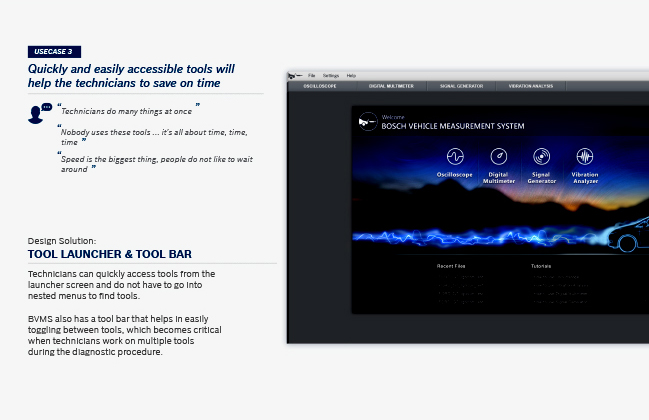Open the first file under Recent Files

(461, 277)
